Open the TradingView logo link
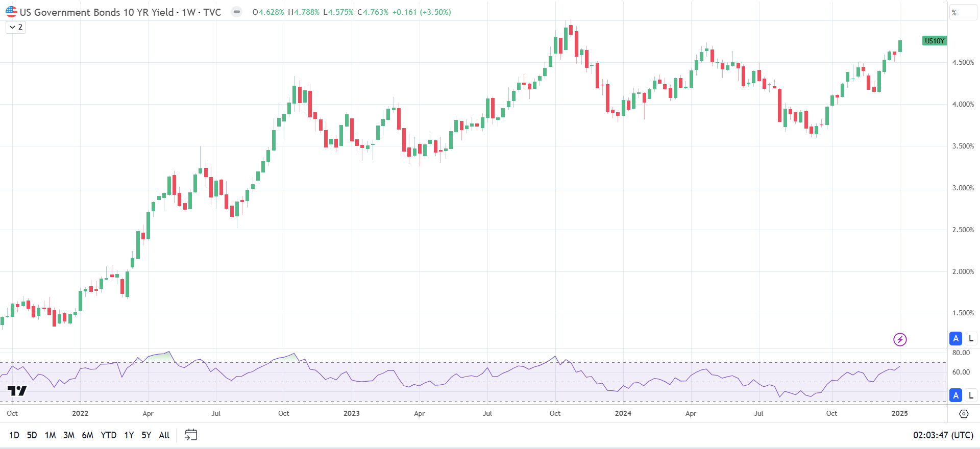Viewport: 980px width, 449px height. pos(17,391)
